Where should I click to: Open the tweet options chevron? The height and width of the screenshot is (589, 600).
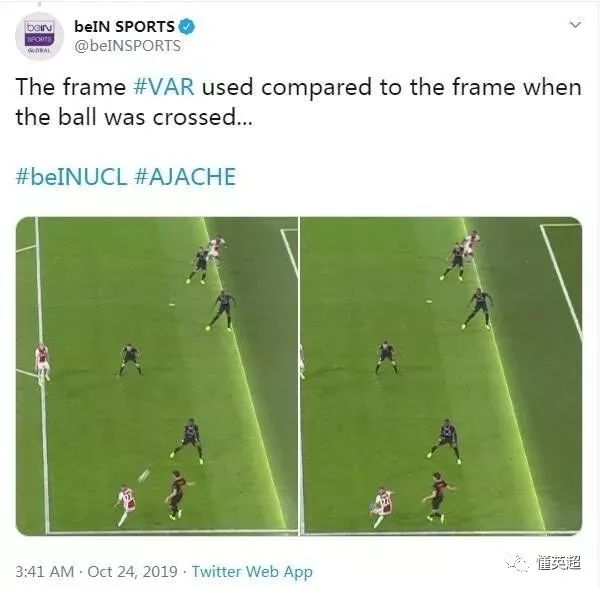tap(575, 25)
